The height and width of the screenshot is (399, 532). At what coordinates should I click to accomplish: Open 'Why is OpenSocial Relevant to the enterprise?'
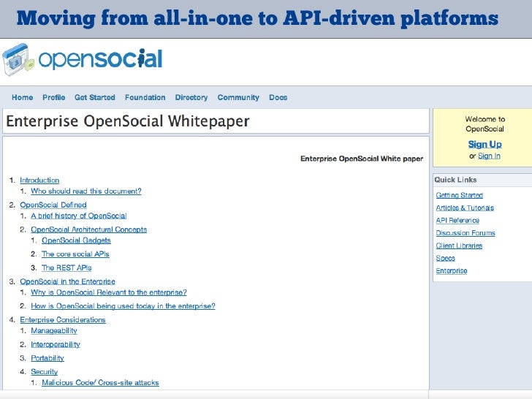(x=109, y=292)
